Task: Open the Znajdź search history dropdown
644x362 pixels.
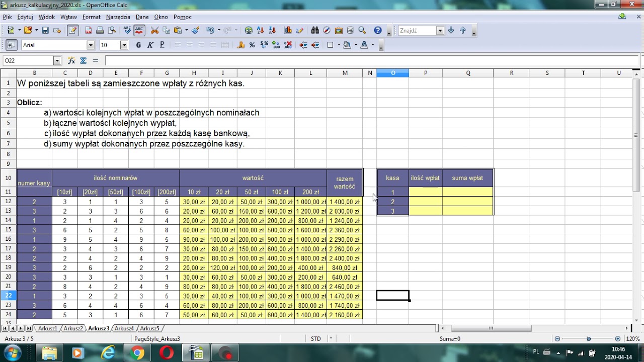Action: [440, 31]
